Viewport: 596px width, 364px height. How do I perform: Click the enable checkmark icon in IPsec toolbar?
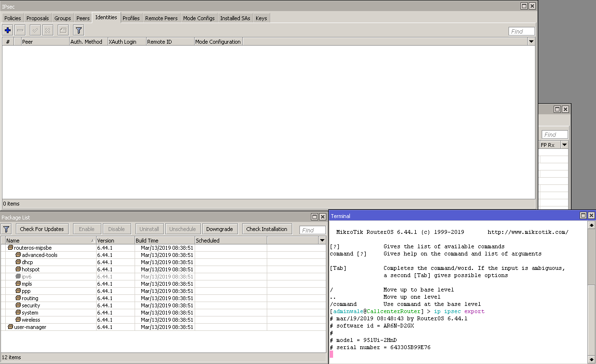click(35, 30)
